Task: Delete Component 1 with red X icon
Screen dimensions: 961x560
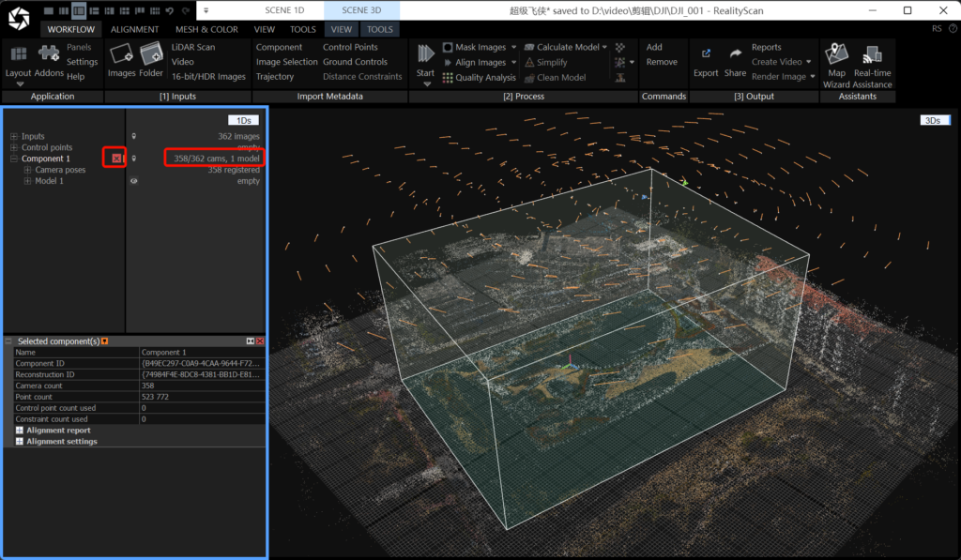Action: click(x=115, y=159)
